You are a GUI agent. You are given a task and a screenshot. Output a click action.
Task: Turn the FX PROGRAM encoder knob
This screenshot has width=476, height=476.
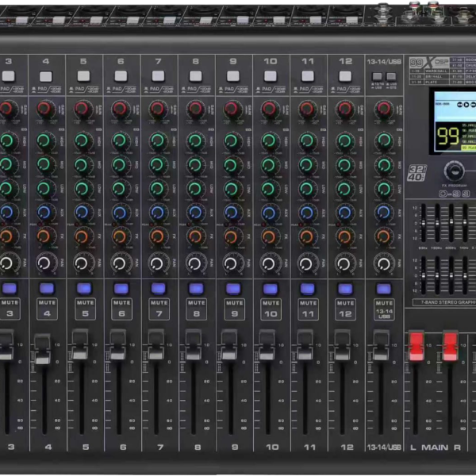pyautogui.click(x=454, y=171)
